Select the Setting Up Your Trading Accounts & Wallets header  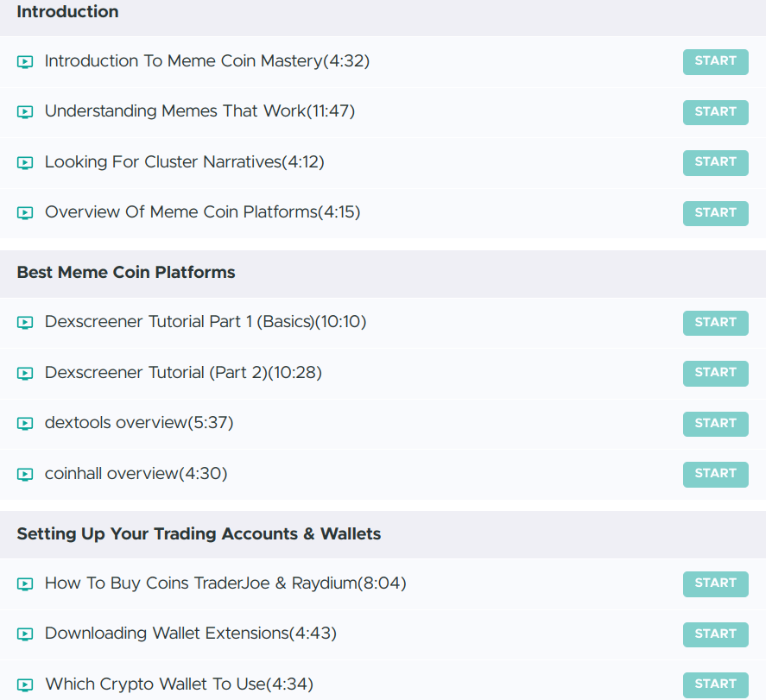tap(199, 534)
